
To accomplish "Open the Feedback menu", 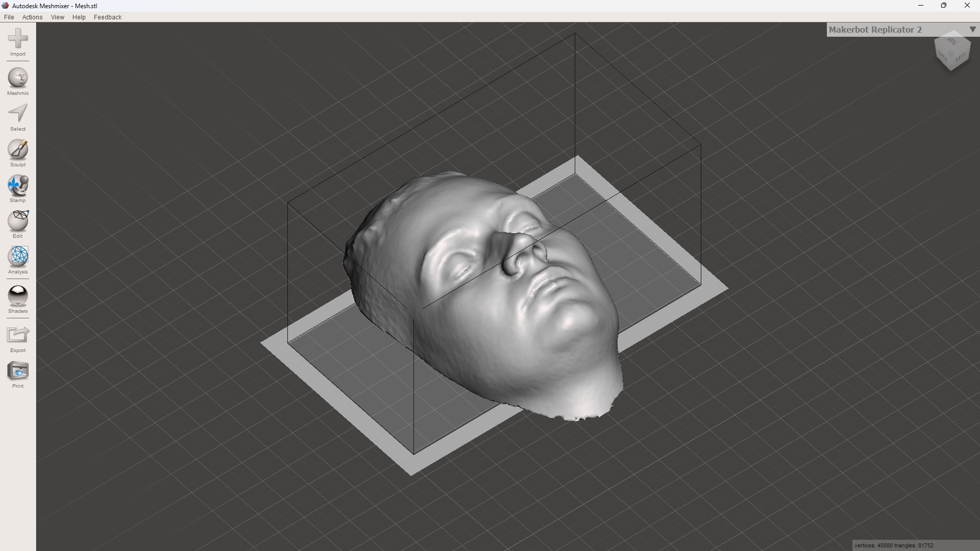I will (108, 17).
